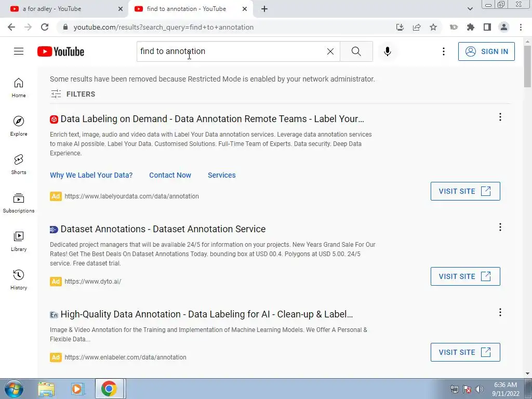
Task: Click the enlabeler.com/data/annotation URL
Action: [x=125, y=357]
